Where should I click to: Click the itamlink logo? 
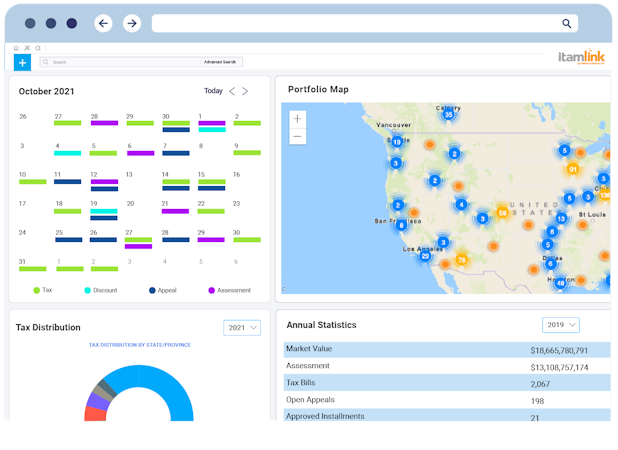(581, 57)
